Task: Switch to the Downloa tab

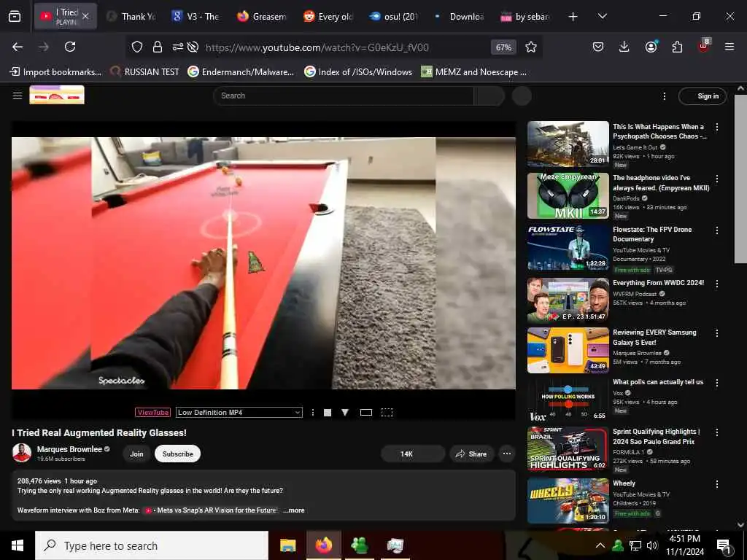Action: 460,16
